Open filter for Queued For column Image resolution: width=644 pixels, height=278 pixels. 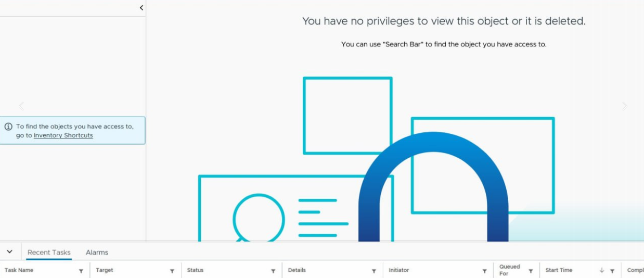tap(531, 271)
